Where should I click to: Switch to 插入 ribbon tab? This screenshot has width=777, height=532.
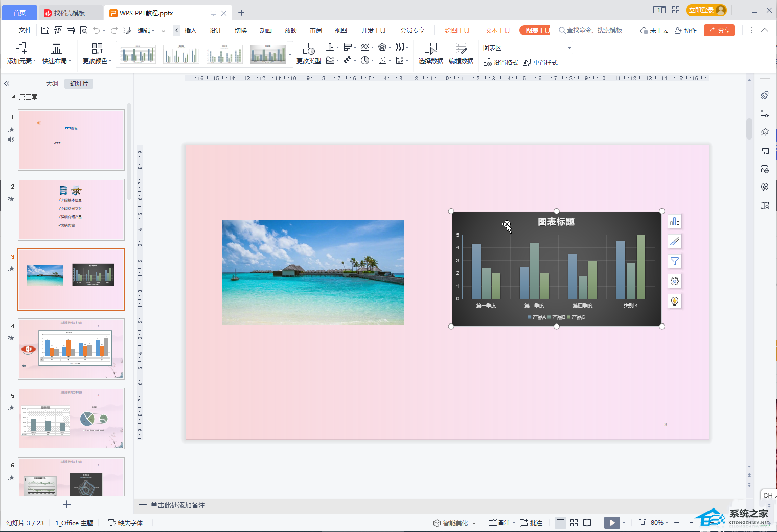[x=191, y=30]
